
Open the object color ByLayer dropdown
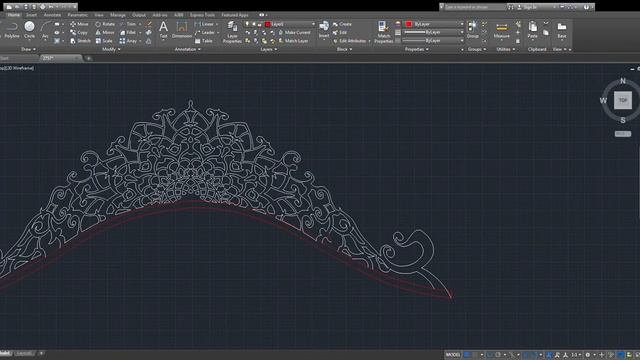tap(434, 24)
